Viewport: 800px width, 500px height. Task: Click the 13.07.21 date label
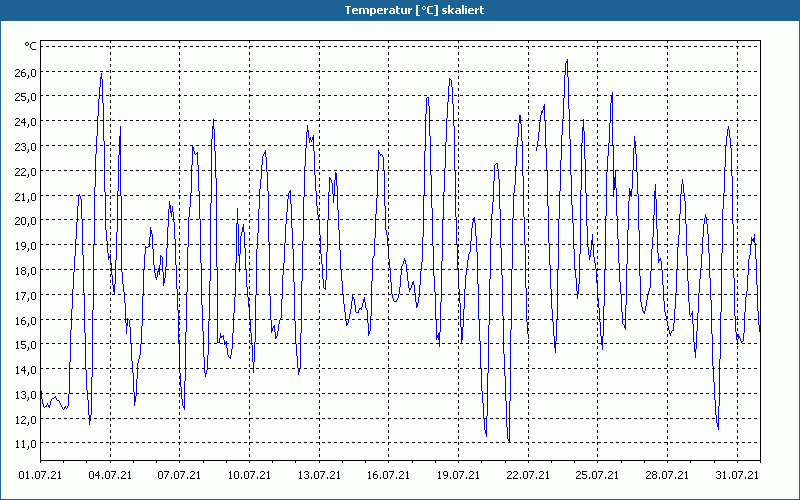click(319, 475)
